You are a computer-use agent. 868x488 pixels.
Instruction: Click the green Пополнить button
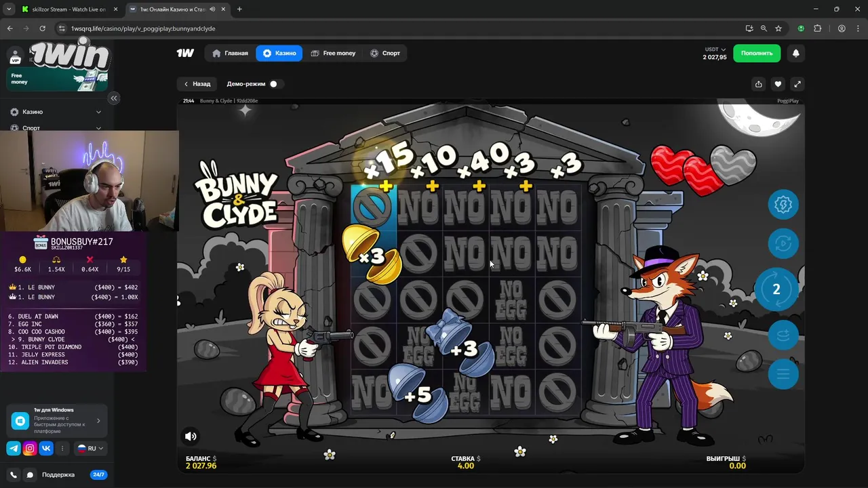point(757,53)
